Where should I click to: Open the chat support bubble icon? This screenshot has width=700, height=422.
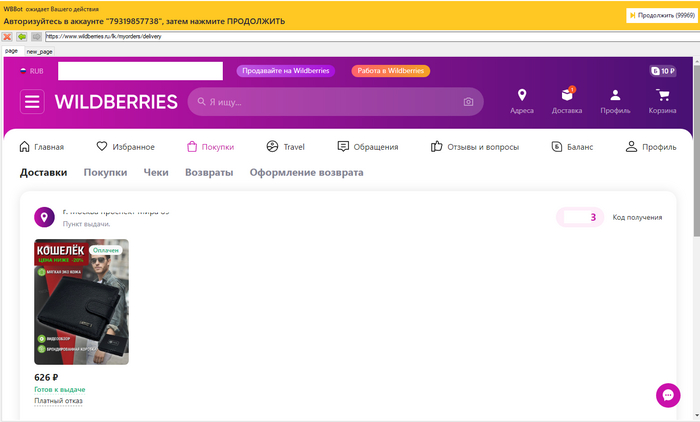(668, 395)
